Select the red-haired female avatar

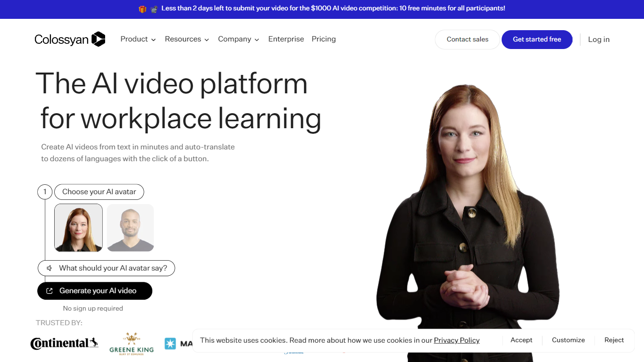point(78,228)
